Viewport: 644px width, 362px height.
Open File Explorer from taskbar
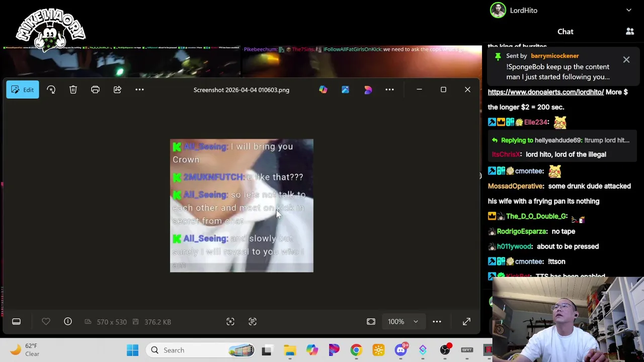pos(290,350)
